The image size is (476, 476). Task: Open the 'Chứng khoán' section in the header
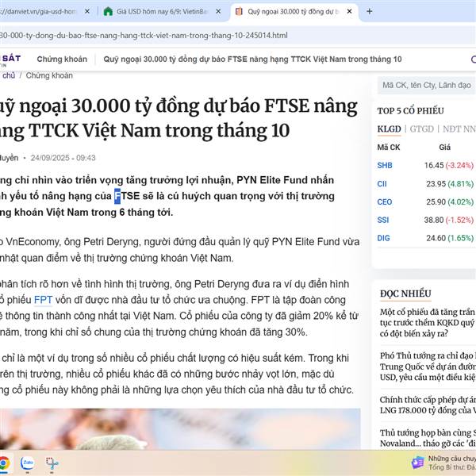coord(62,59)
